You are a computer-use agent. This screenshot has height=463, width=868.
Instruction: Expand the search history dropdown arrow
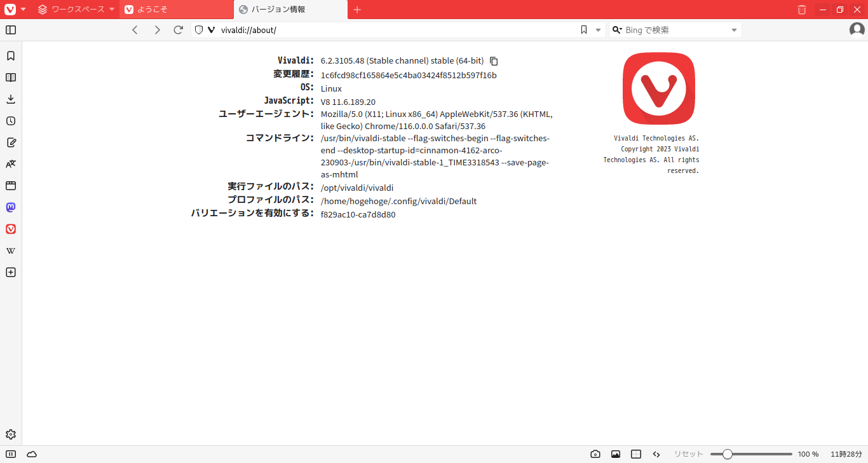coord(735,30)
